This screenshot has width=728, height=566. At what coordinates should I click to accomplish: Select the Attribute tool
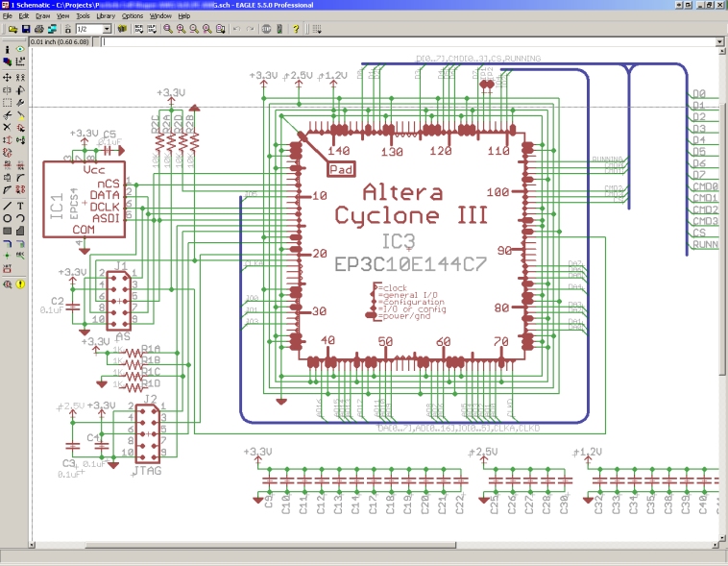click(7, 269)
